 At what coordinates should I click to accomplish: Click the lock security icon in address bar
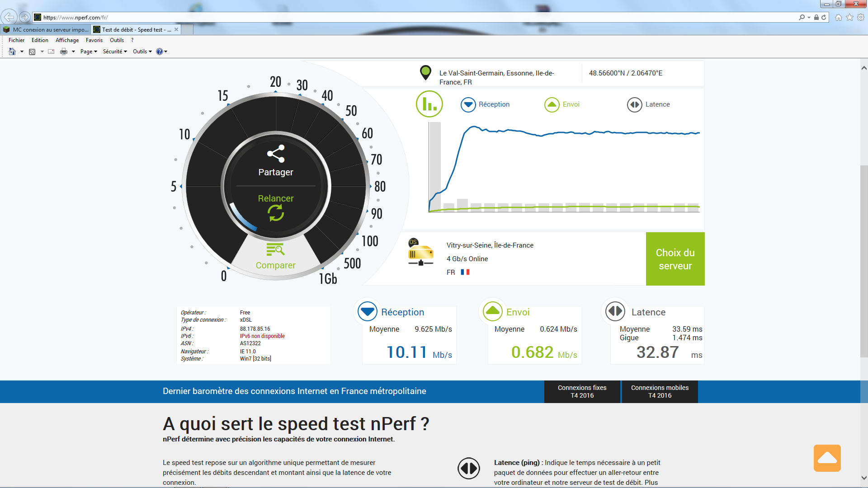[x=816, y=17]
